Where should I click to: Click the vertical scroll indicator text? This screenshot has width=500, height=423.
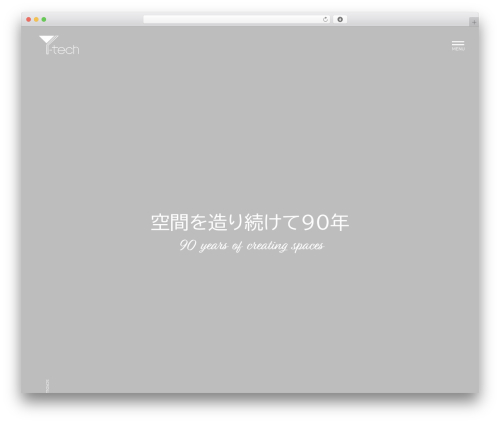47,386
